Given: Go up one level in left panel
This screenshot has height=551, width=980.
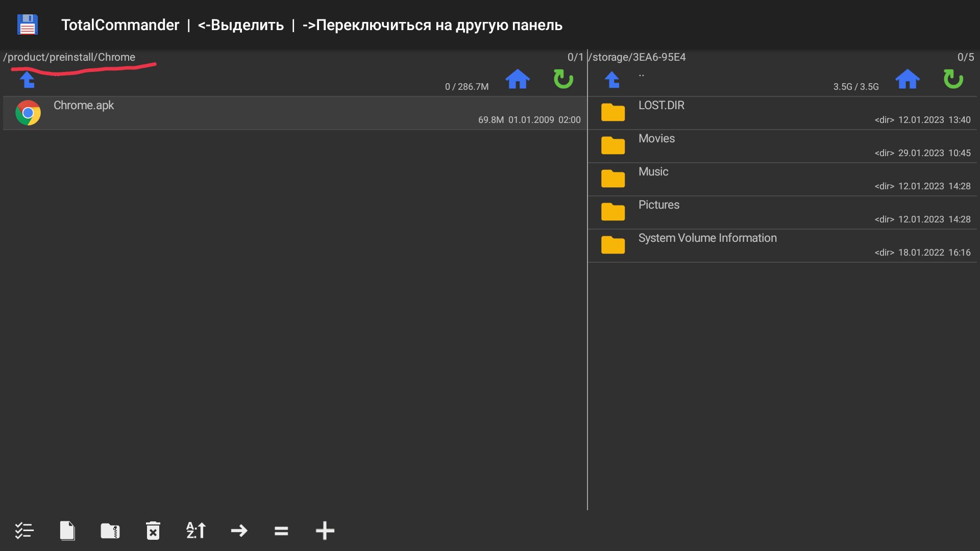Looking at the screenshot, I should (x=27, y=80).
